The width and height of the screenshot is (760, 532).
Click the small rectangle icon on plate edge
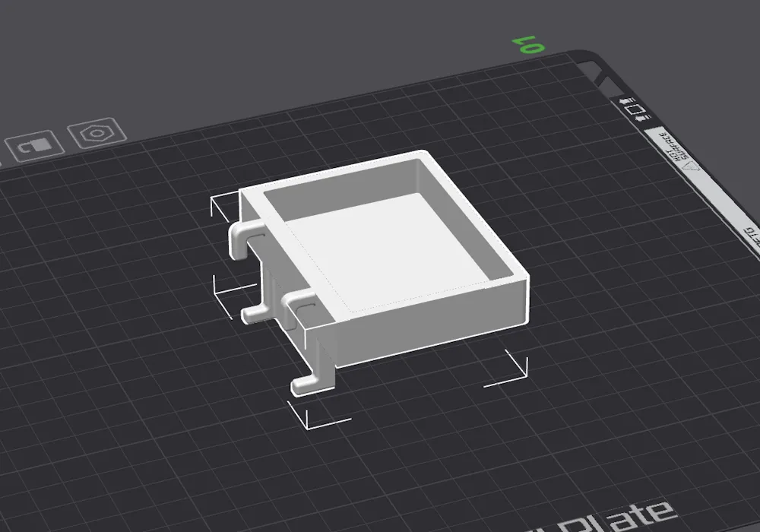coord(635,109)
